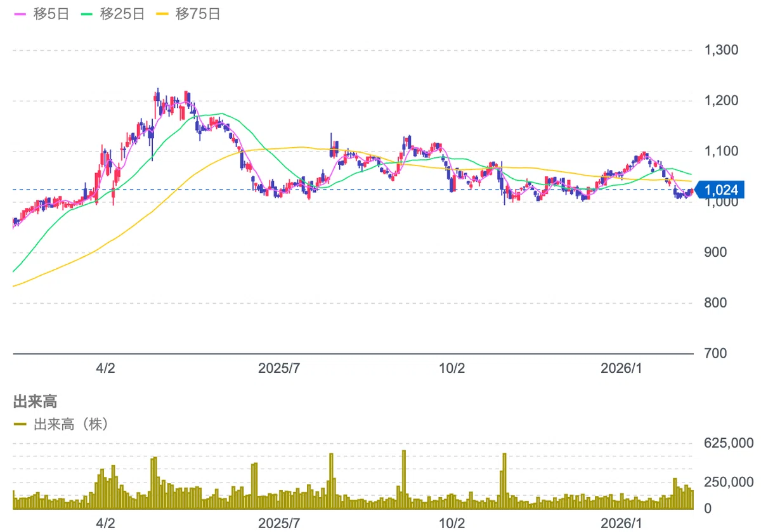Click the 10/2 date under the volume chart
Viewport: 761px width, 532px height.
[x=452, y=524]
